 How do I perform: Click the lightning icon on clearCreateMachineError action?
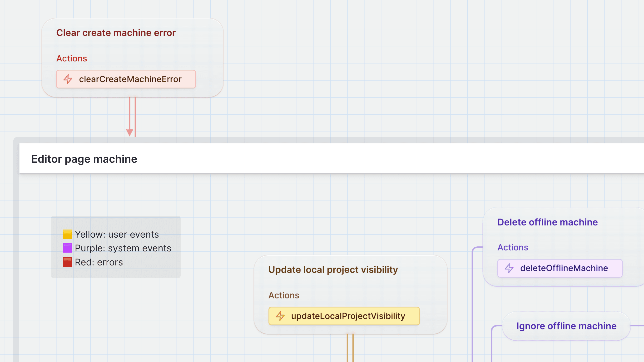coord(68,79)
